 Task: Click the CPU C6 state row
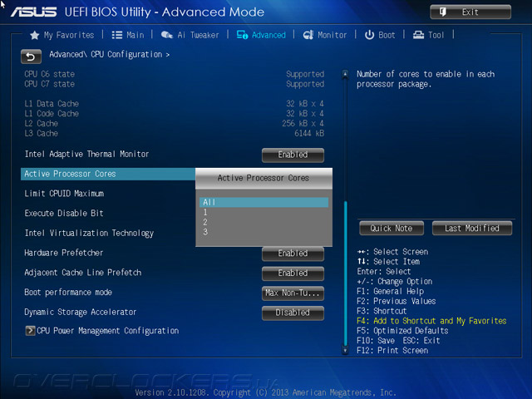[x=174, y=74]
